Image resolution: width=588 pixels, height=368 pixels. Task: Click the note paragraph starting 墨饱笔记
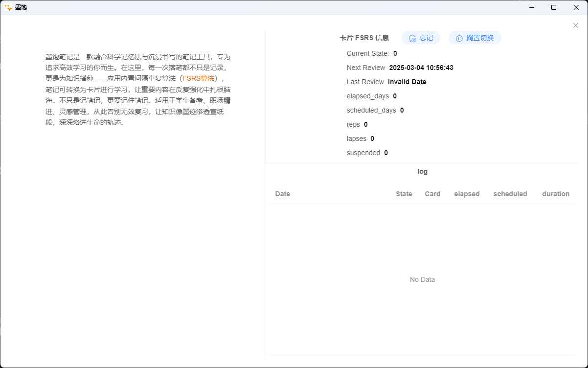click(138, 90)
